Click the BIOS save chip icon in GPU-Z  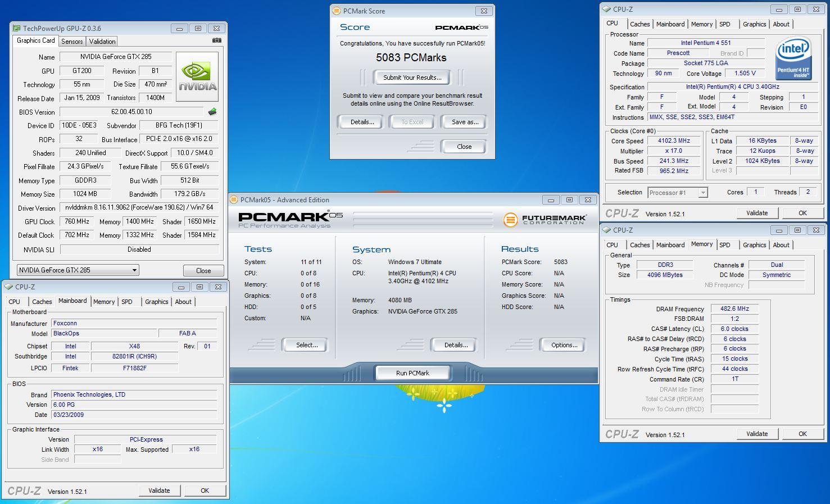[x=212, y=112]
